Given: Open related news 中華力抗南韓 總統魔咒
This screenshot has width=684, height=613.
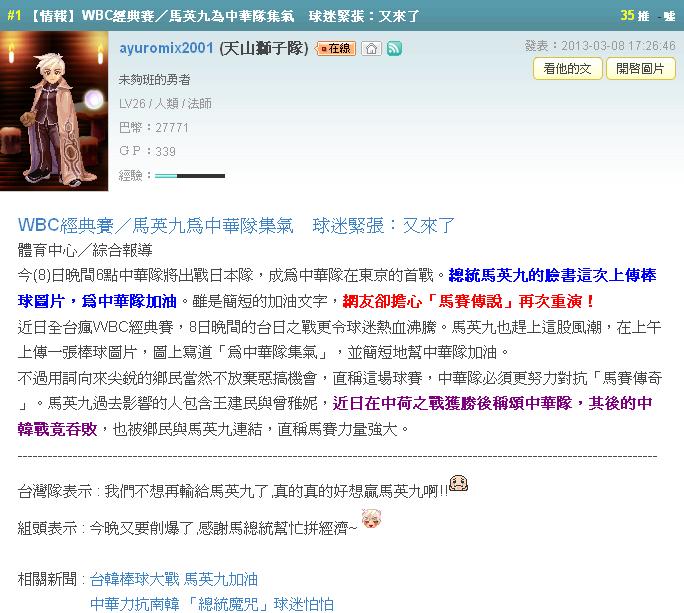Looking at the screenshot, I should click(x=212, y=604).
